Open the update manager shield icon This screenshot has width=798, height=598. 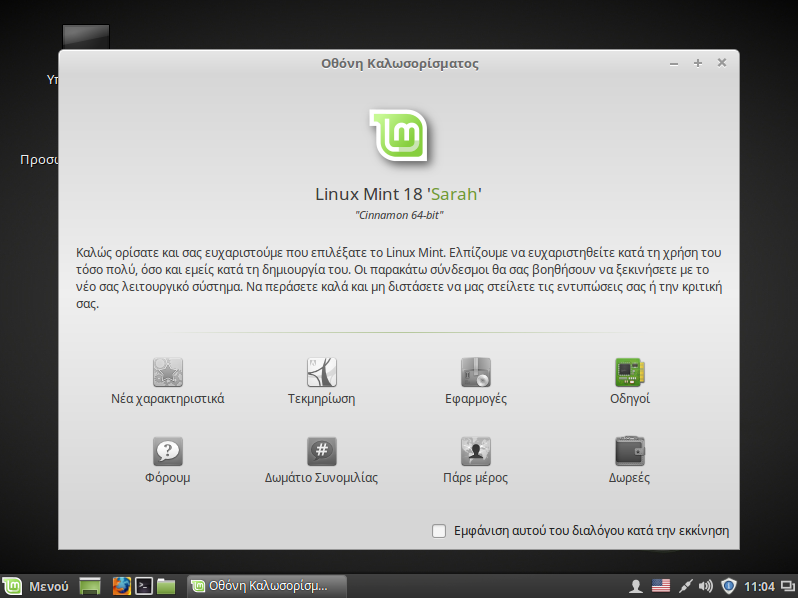729,586
